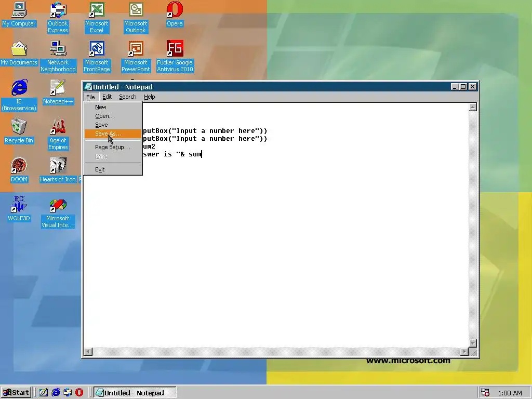Click the 1:00 AM clock in tray
This screenshot has height=399, width=532.
(510, 393)
